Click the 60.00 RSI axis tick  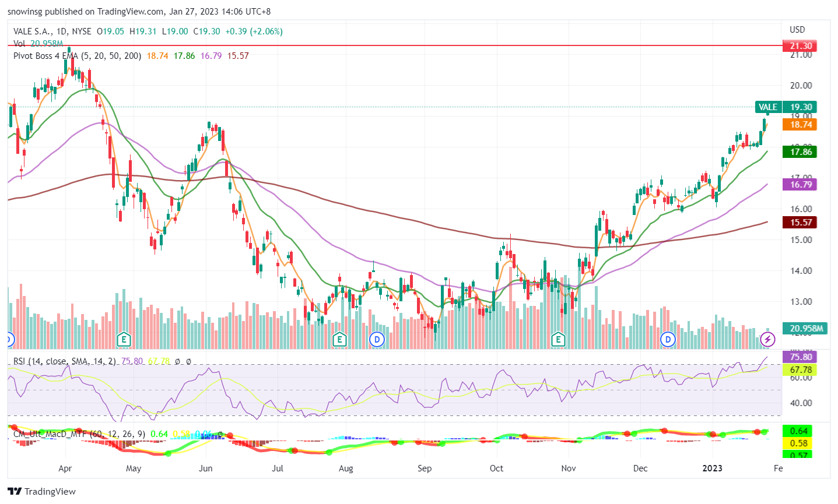click(x=801, y=378)
